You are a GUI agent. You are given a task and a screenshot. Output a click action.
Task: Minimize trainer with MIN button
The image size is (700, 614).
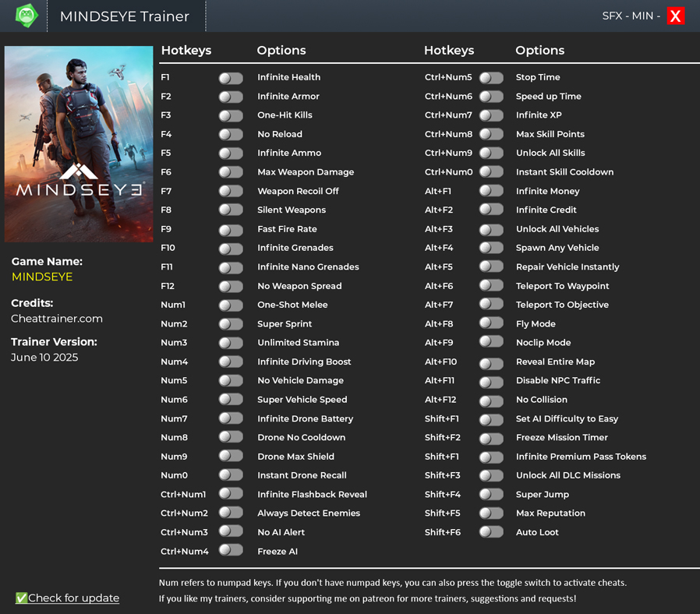[642, 16]
